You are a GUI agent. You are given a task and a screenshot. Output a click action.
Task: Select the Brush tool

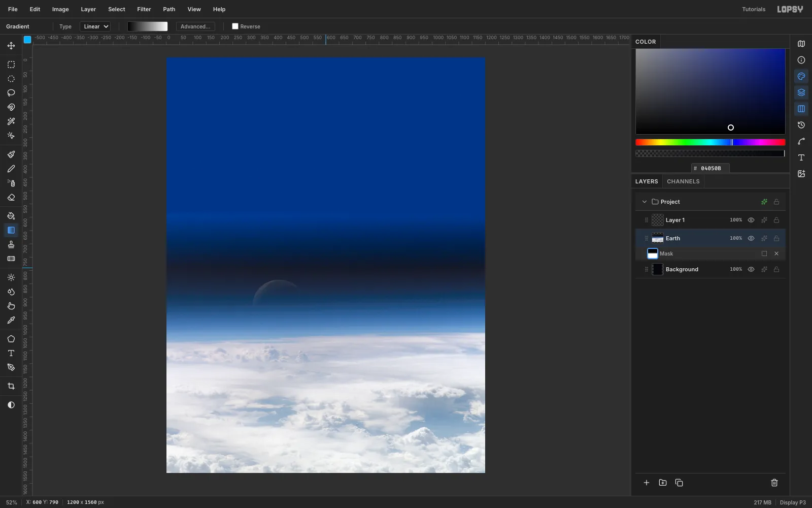[11, 154]
